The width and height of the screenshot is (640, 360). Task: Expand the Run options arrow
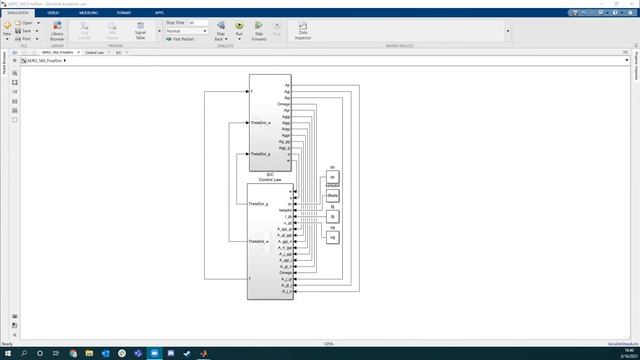tap(239, 39)
